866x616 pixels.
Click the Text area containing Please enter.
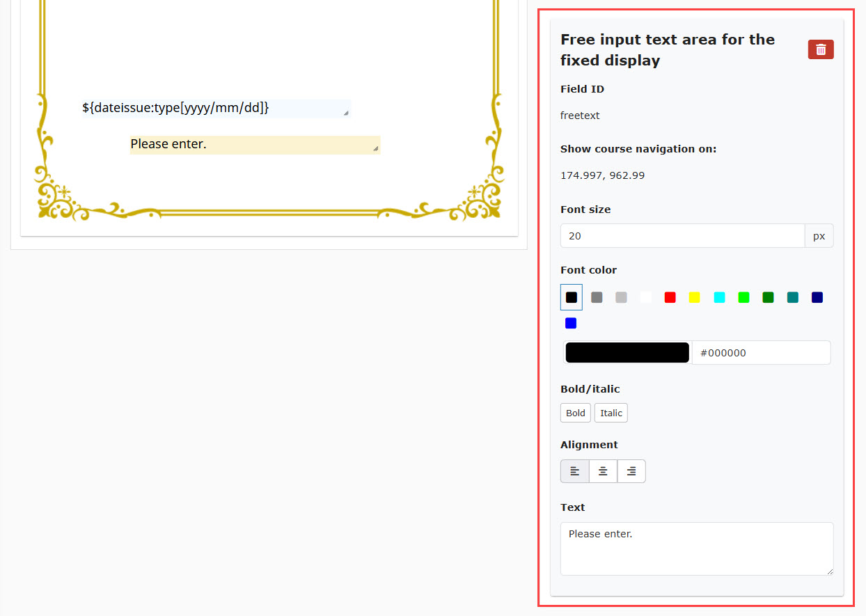(x=697, y=548)
